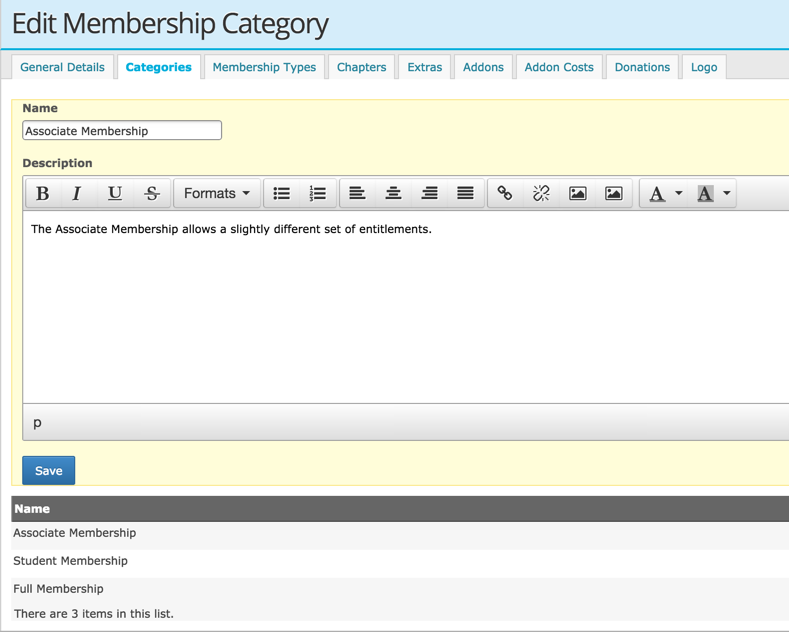This screenshot has height=632, width=789.
Task: Insert a bulleted list
Action: point(282,193)
